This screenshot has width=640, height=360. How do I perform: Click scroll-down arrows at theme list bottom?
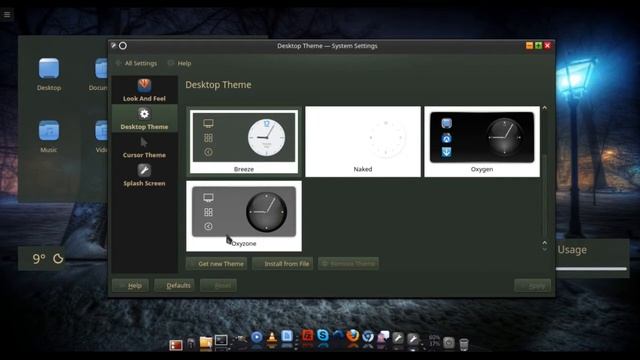pyautogui.click(x=544, y=245)
